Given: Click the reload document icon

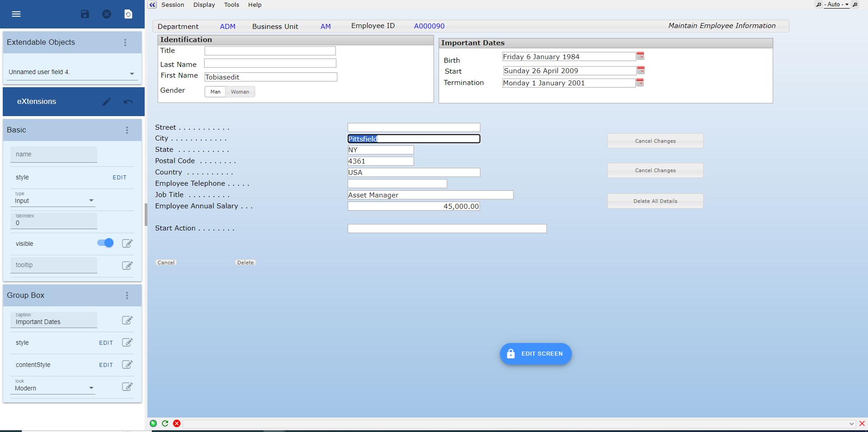Looking at the screenshot, I should [128, 14].
